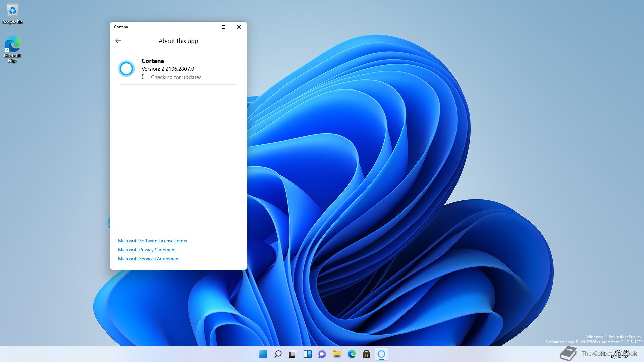
Task: Close the Cortana window
Action: pyautogui.click(x=239, y=27)
